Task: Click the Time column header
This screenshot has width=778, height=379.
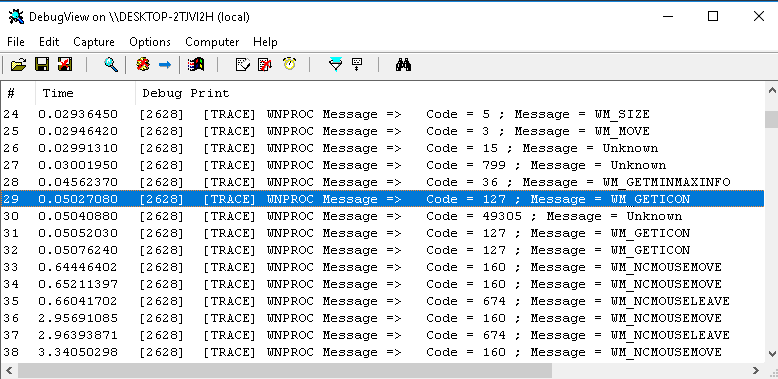Action: 85,93
